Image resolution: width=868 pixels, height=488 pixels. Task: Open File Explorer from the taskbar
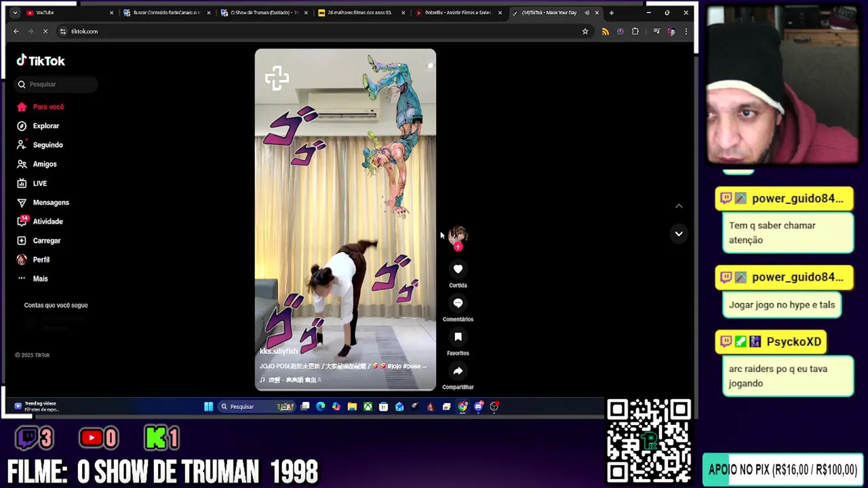[352, 407]
